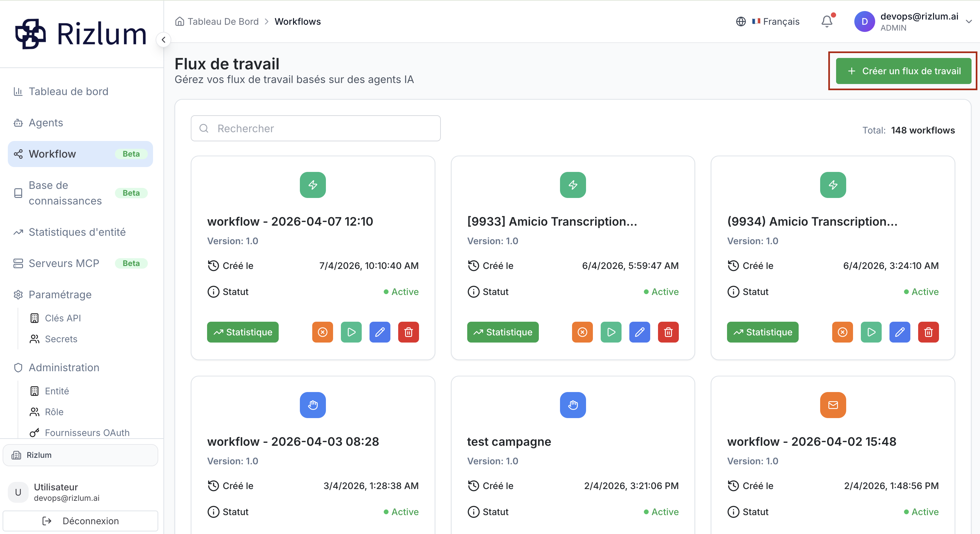Viewport: 980px width, 534px height.
Task: Click hand icon on test campagne card
Action: point(573,405)
